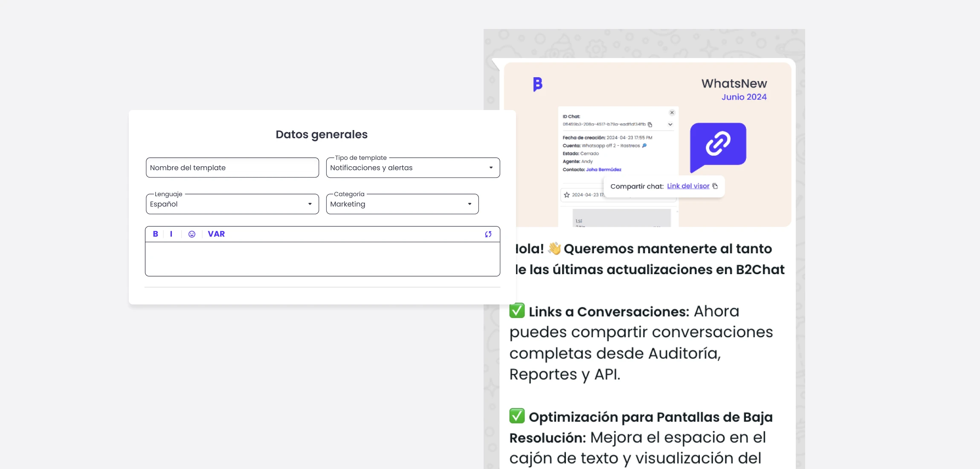Click the B2Chat logo in the banner
Screen dimensions: 980x469
coord(538,84)
